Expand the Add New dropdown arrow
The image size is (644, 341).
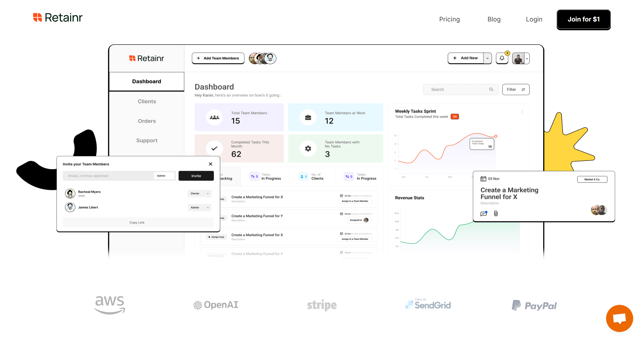(x=487, y=58)
